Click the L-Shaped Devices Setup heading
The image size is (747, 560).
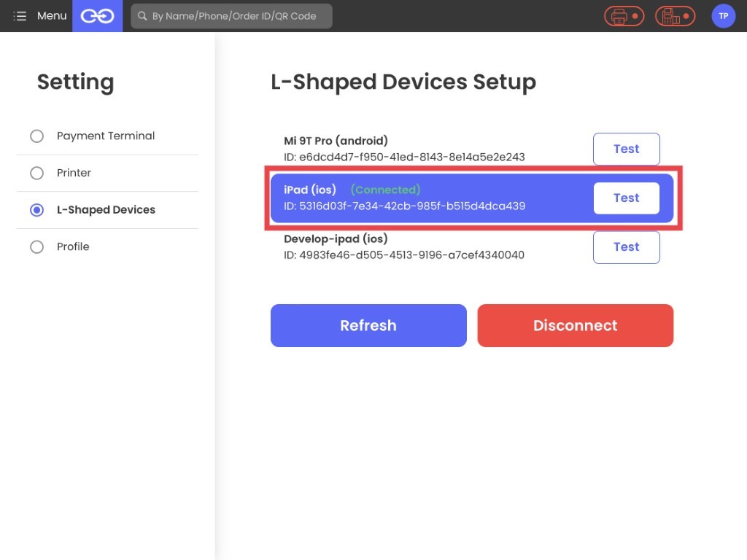tap(403, 82)
